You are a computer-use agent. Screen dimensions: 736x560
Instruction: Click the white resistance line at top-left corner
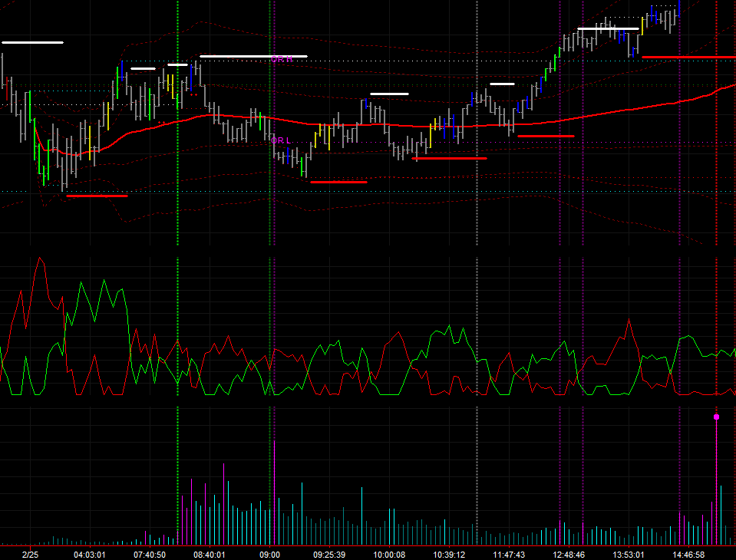tap(32, 43)
